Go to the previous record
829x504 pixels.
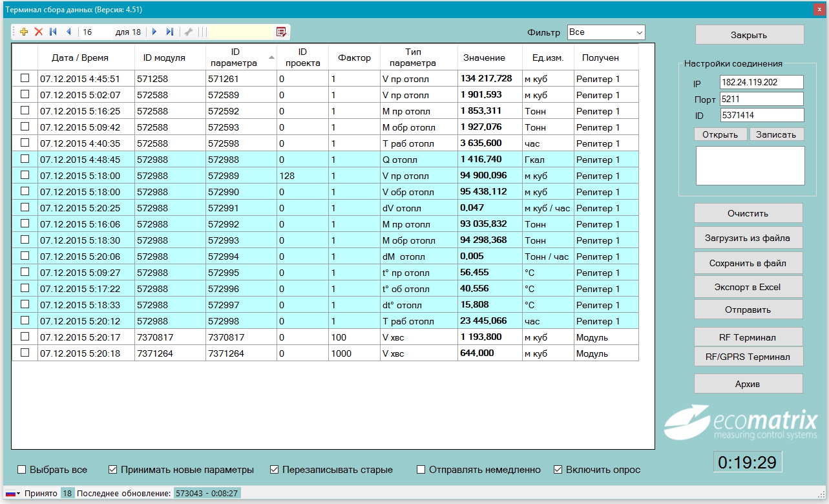tap(68, 32)
